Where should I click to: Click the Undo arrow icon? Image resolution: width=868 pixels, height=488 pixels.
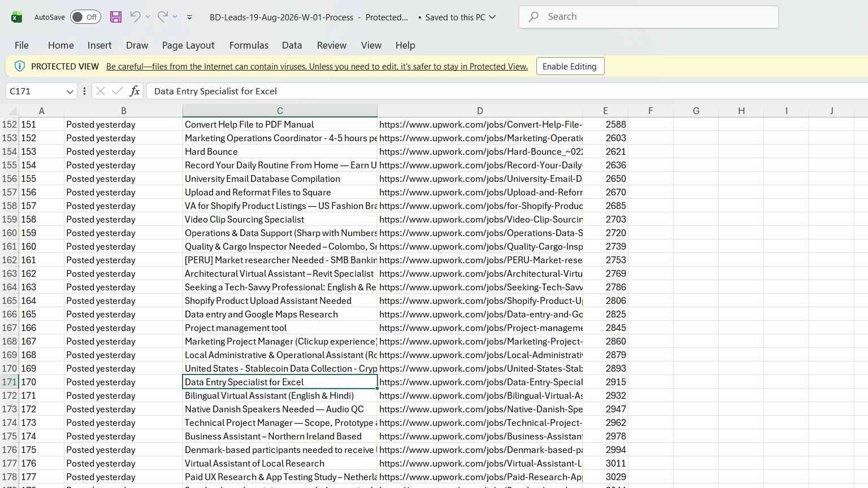pos(135,17)
